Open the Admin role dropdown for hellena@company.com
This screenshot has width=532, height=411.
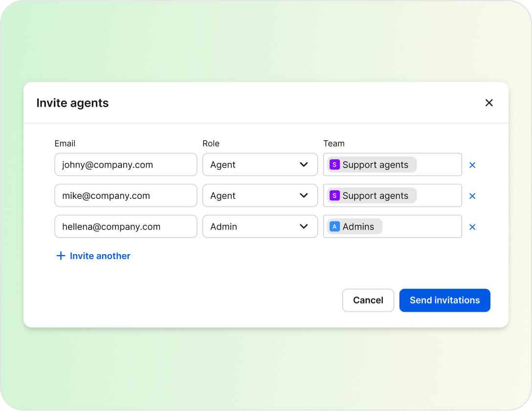[260, 226]
